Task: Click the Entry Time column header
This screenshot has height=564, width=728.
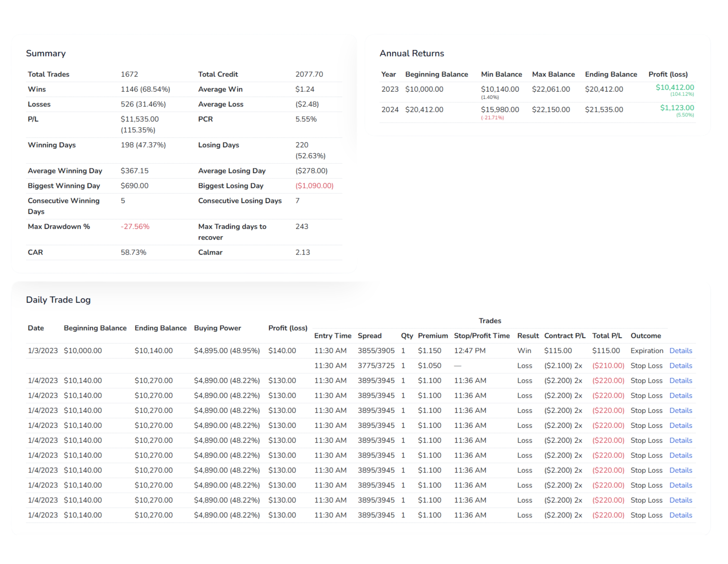Action: click(332, 336)
